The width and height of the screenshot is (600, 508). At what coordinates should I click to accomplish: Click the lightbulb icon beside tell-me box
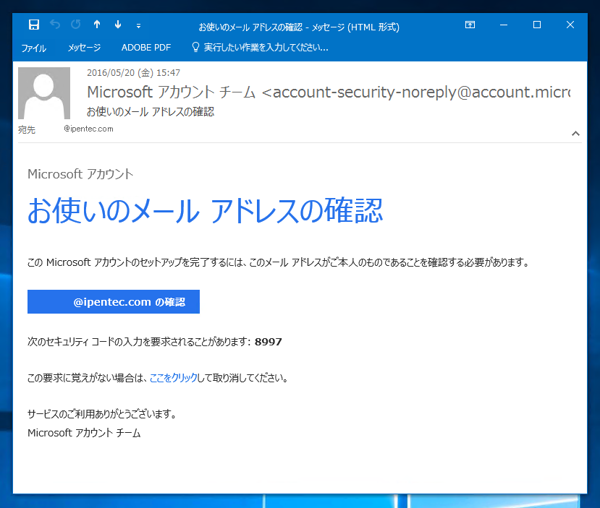195,47
